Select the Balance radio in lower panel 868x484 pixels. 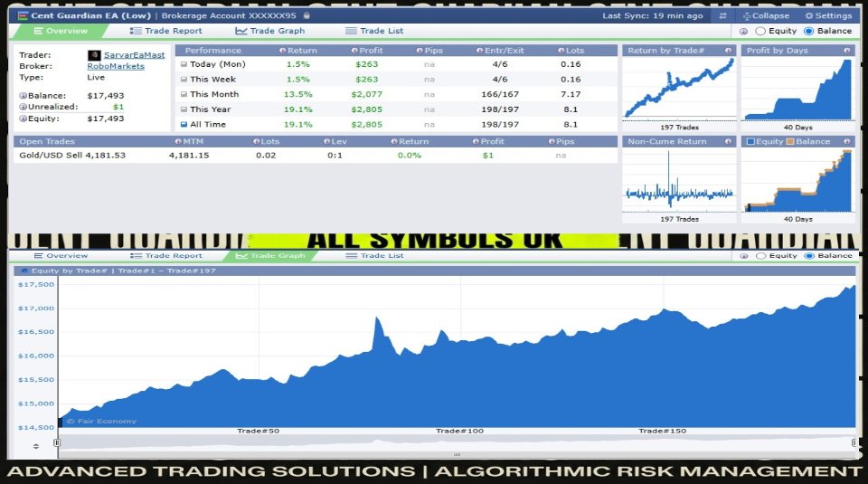(x=808, y=256)
